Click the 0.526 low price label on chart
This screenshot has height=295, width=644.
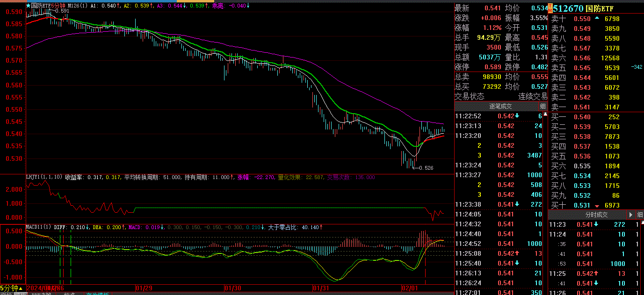[426, 168]
